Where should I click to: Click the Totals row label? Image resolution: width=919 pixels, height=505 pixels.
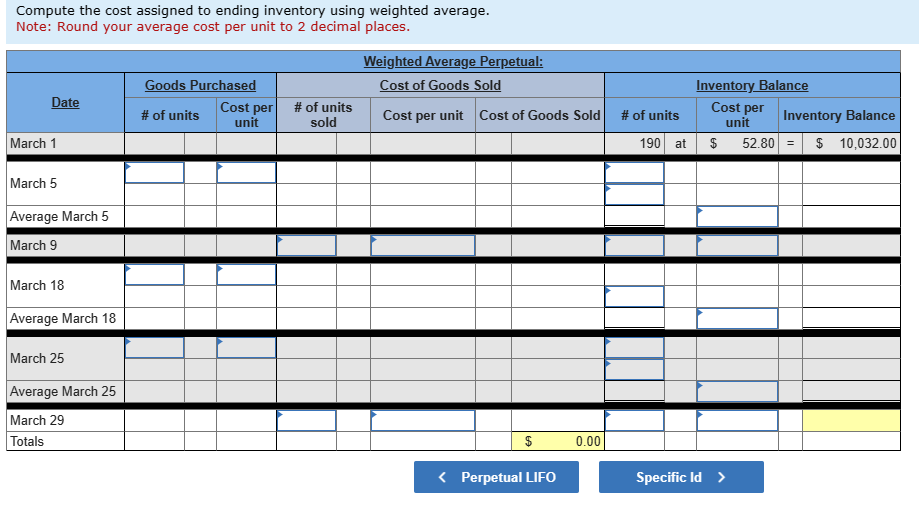27,441
